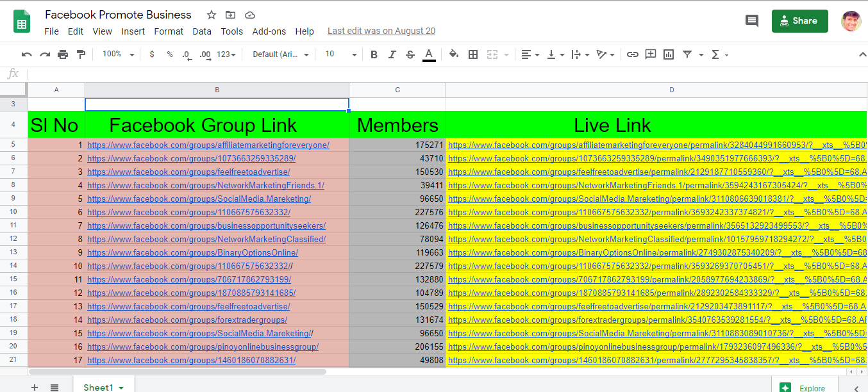Viewport: 868px width, 392px height.
Task: Select the text color control
Action: (x=429, y=54)
